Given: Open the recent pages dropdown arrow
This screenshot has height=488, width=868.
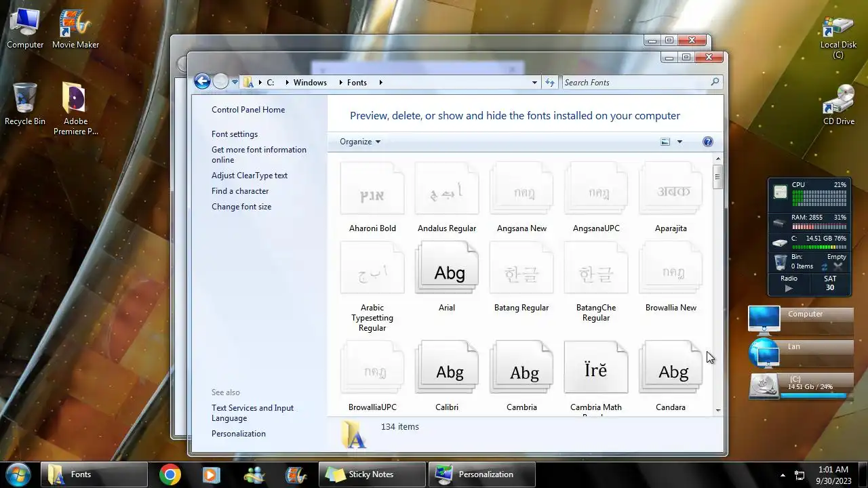Looking at the screenshot, I should pos(235,83).
